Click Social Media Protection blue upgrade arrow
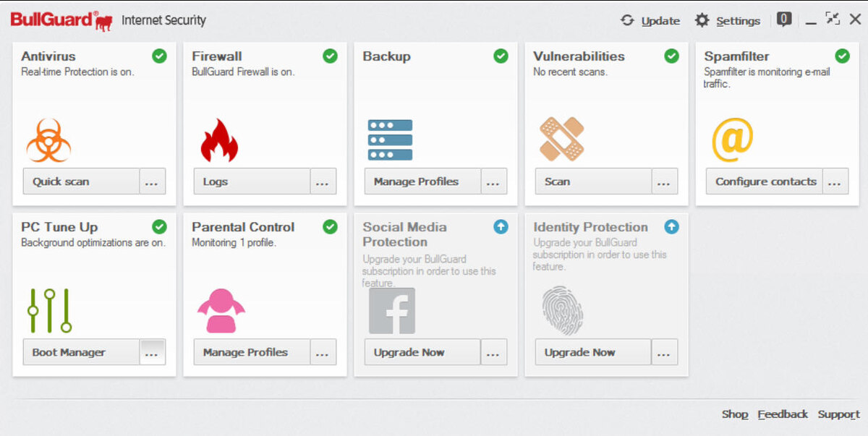 coord(501,226)
